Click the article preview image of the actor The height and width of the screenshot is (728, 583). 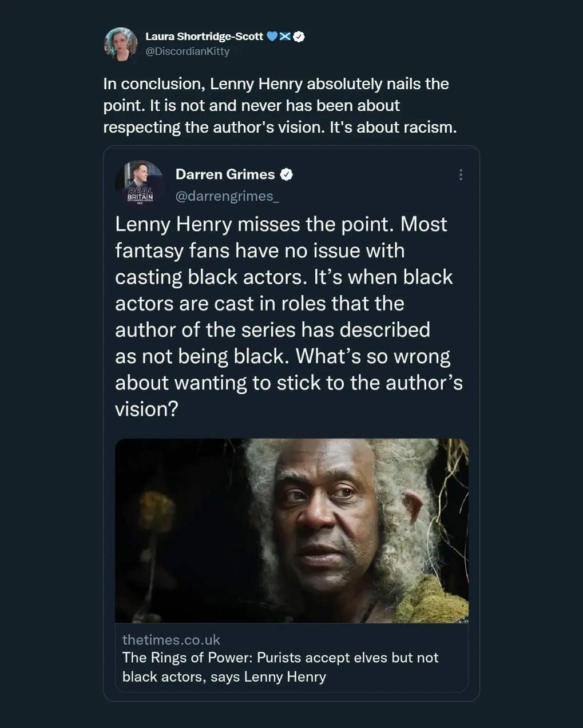click(x=291, y=531)
